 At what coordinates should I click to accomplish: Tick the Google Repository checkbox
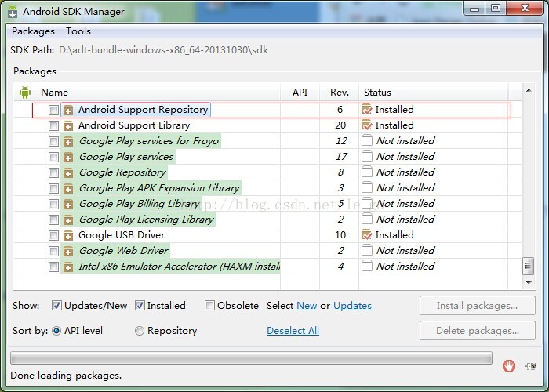point(53,173)
